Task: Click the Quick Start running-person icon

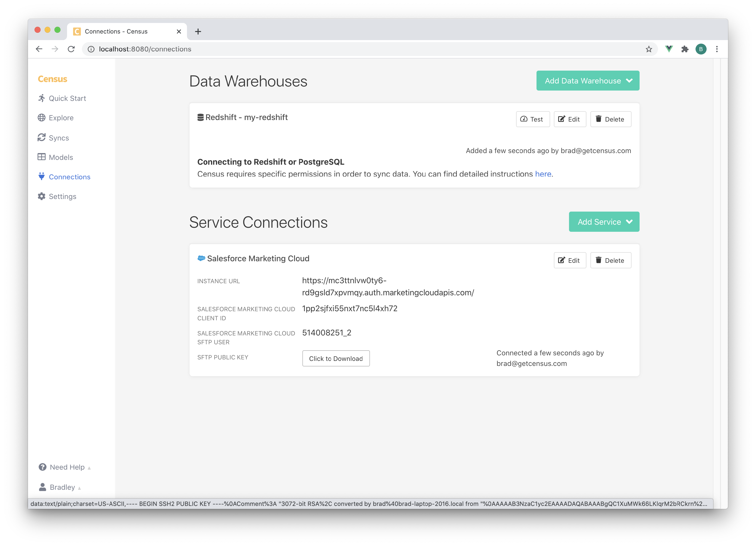Action: click(x=41, y=98)
